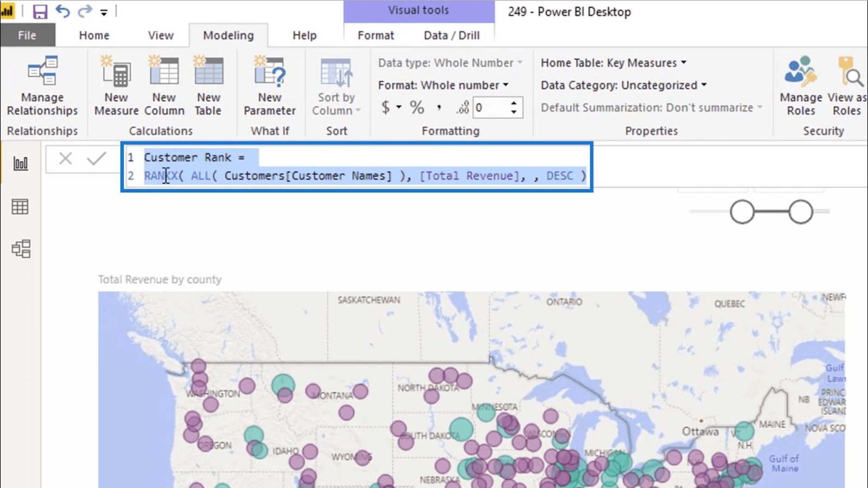
Task: Switch to Model relationships view in sidebar
Action: click(21, 249)
